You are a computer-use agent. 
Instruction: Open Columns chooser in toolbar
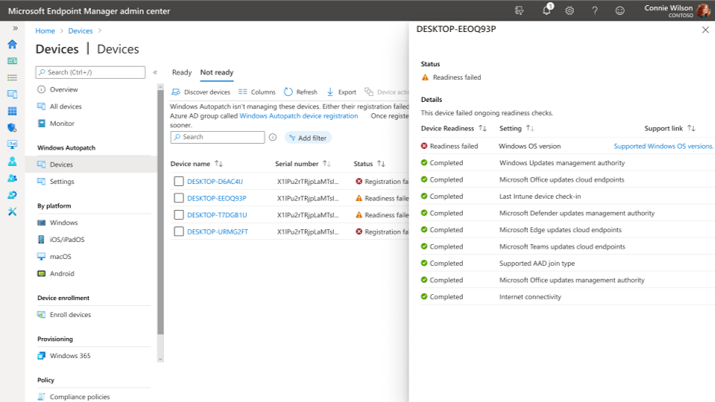point(257,92)
